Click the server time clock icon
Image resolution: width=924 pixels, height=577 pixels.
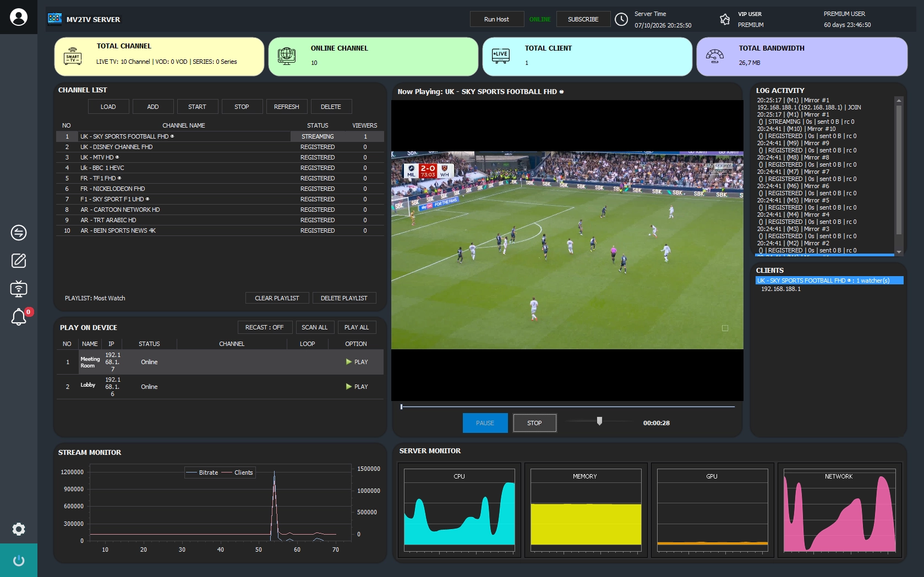pyautogui.click(x=621, y=19)
